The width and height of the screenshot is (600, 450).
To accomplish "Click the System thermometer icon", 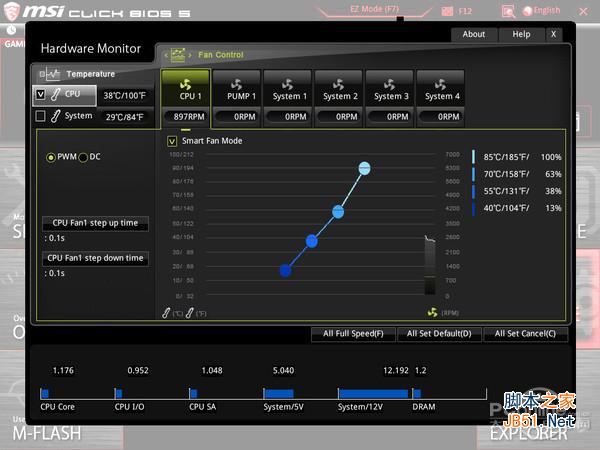I will [x=55, y=116].
